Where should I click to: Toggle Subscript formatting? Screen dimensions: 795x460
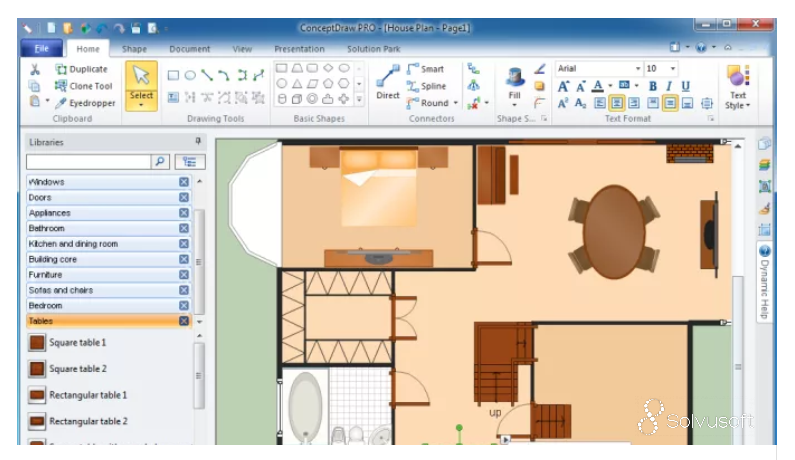tap(581, 103)
